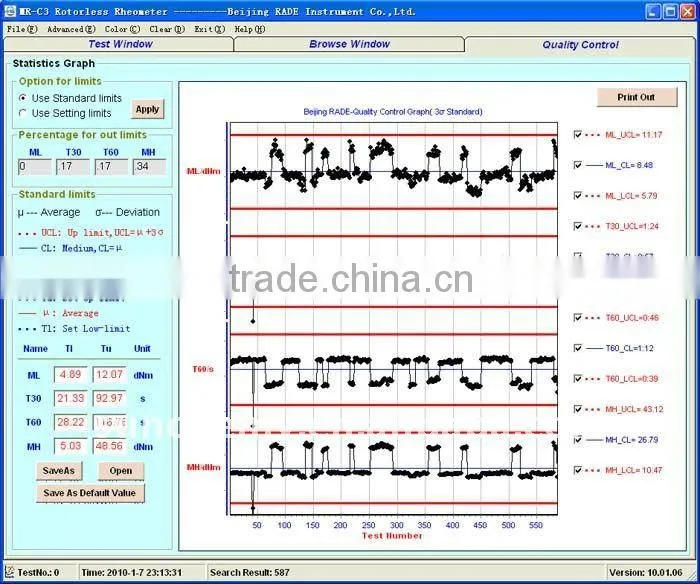Image resolution: width=700 pixels, height=584 pixels.
Task: Toggle the T60_CL=1:12 checkbox
Action: tap(578, 348)
